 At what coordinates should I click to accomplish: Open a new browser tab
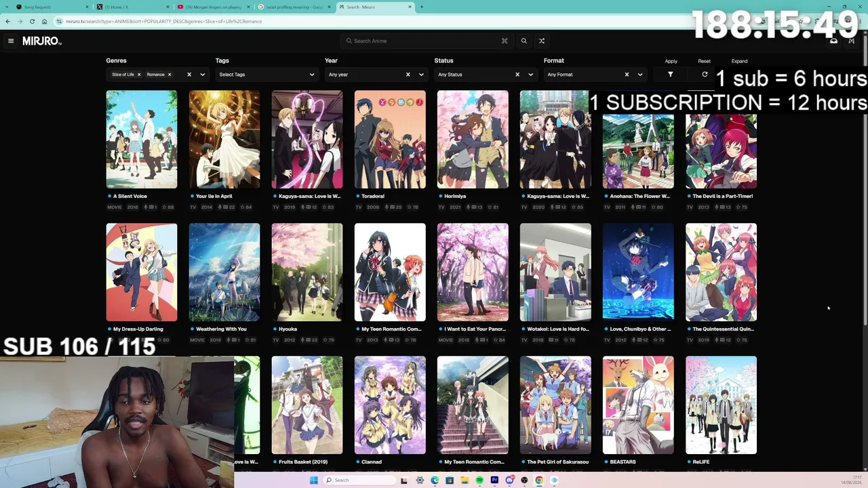click(422, 7)
